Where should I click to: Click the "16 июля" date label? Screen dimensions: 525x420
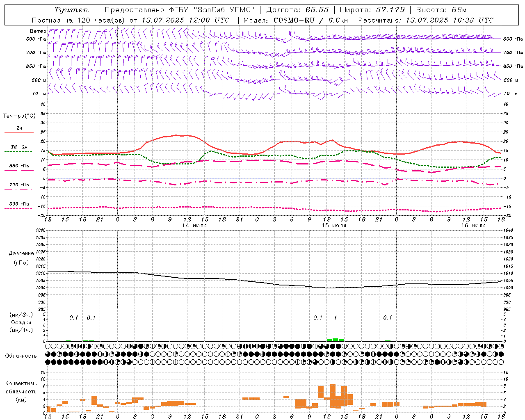click(473, 226)
